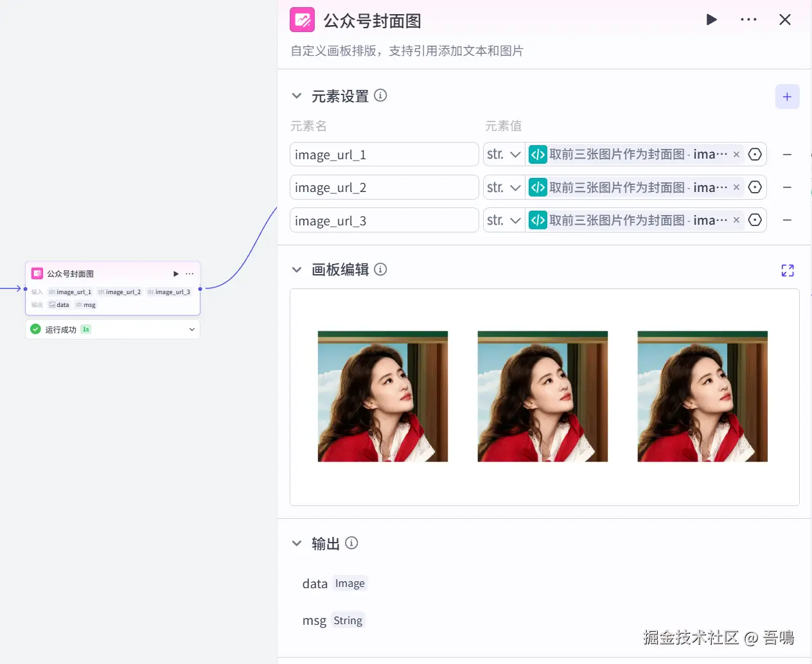Open the str. type dropdown for image_url_3
This screenshot has height=664, width=812.
pyautogui.click(x=504, y=220)
